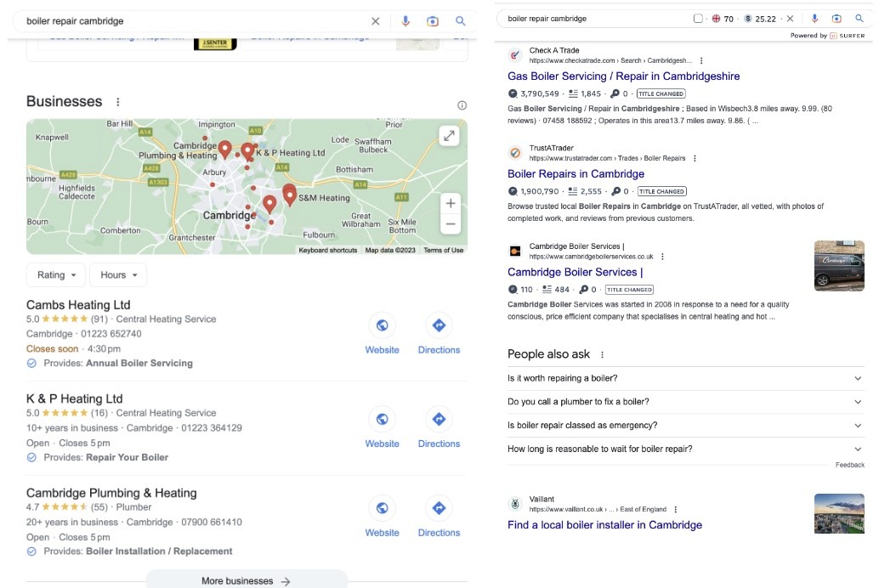The image size is (879, 588).
Task: Clear the left search box text
Action: [375, 21]
